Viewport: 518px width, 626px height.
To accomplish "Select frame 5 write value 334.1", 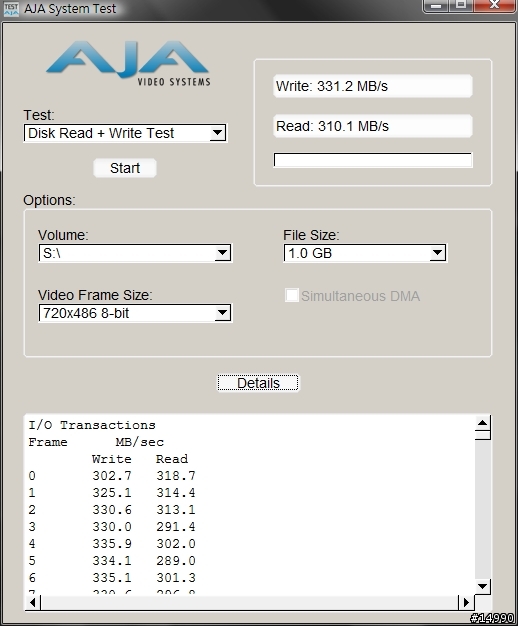I will (x=112, y=561).
